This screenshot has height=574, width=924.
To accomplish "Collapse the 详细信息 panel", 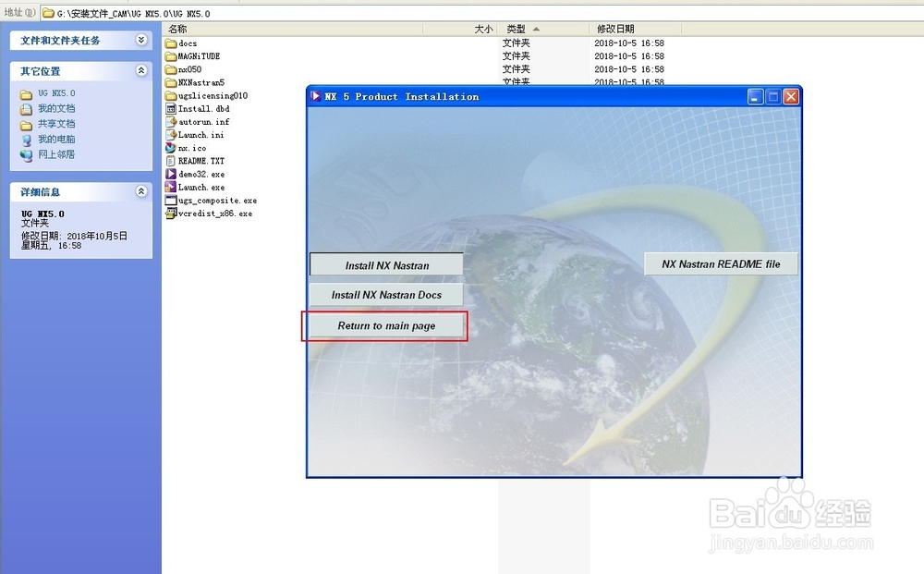I will [x=140, y=191].
